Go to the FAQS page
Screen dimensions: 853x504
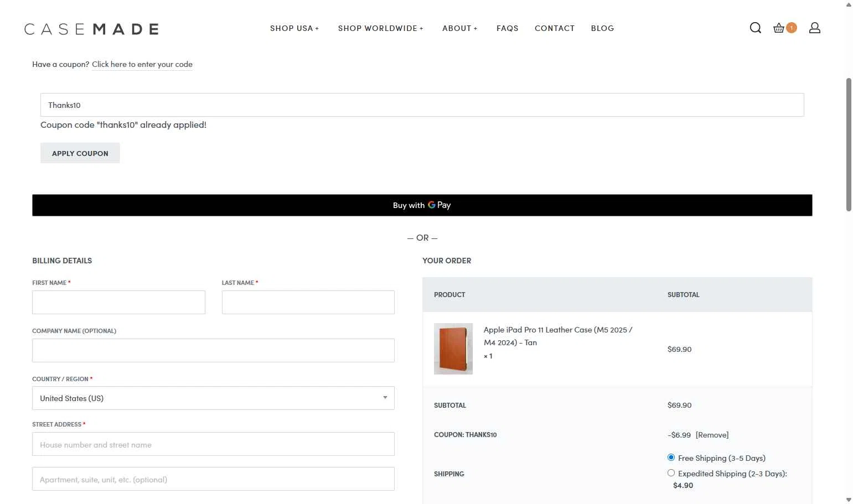click(508, 28)
